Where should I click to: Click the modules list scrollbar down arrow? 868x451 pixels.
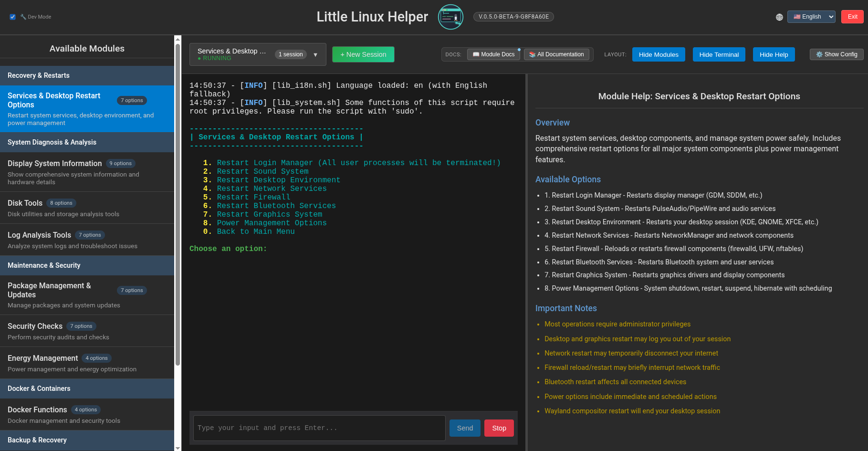point(178,448)
